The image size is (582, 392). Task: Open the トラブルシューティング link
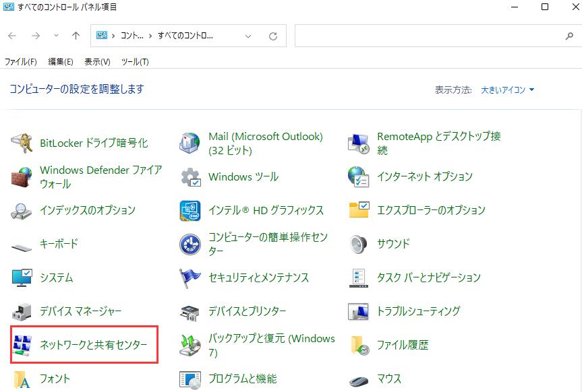(x=418, y=311)
